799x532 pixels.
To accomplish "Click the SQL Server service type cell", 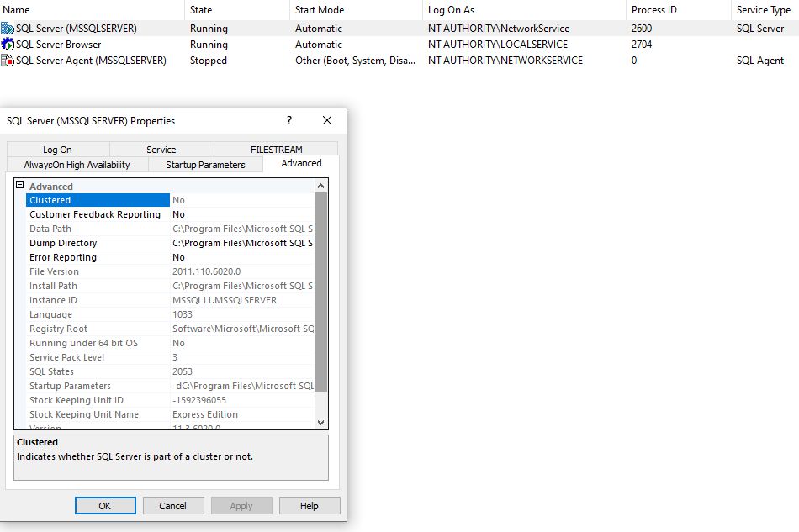I will pyautogui.click(x=760, y=29).
